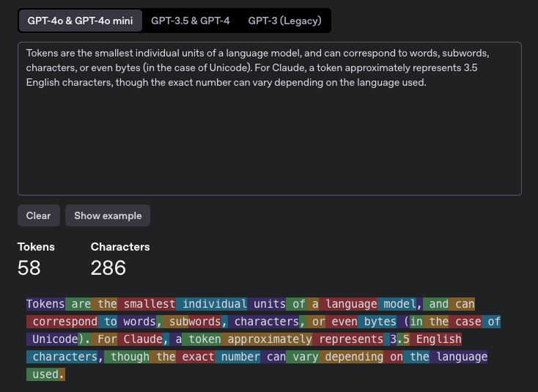Click the highlighted token "units"
The width and height of the screenshot is (538, 392).
(267, 304)
